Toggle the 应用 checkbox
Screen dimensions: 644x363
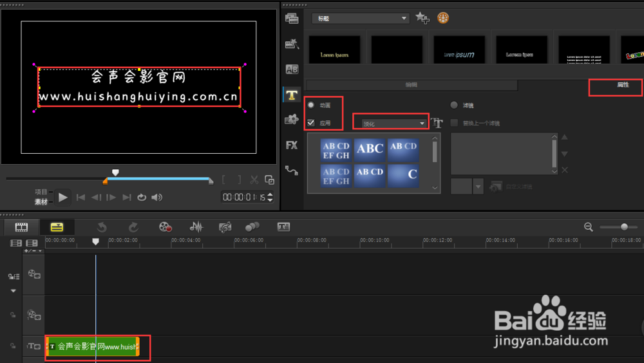(x=311, y=123)
